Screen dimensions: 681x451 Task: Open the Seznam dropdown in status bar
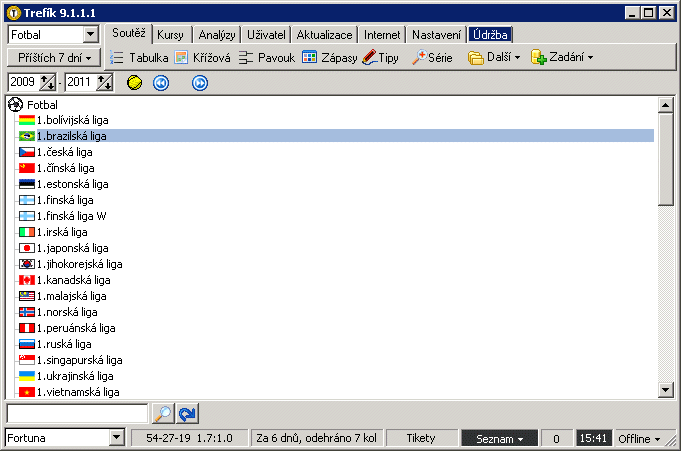499,438
